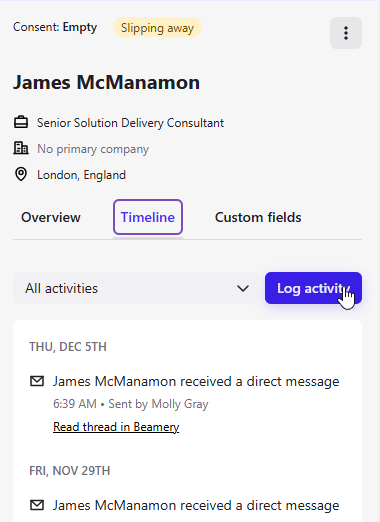
Task: Open the Custom fields tab
Action: (258, 217)
